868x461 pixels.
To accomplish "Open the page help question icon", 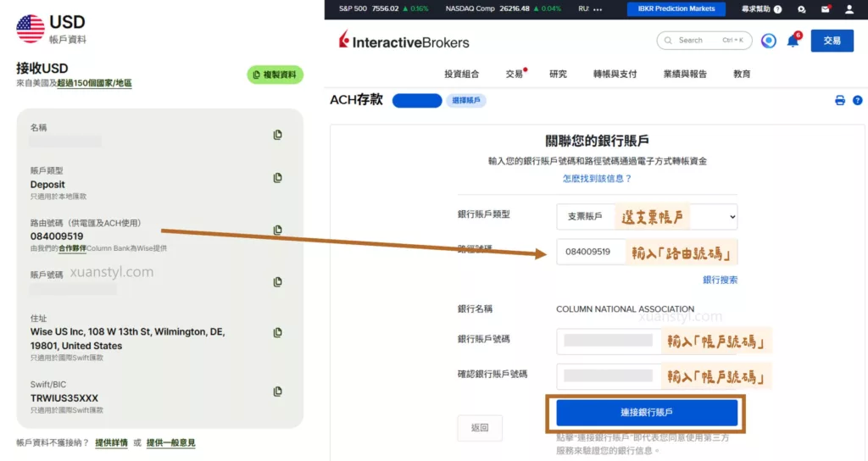I will (x=858, y=100).
